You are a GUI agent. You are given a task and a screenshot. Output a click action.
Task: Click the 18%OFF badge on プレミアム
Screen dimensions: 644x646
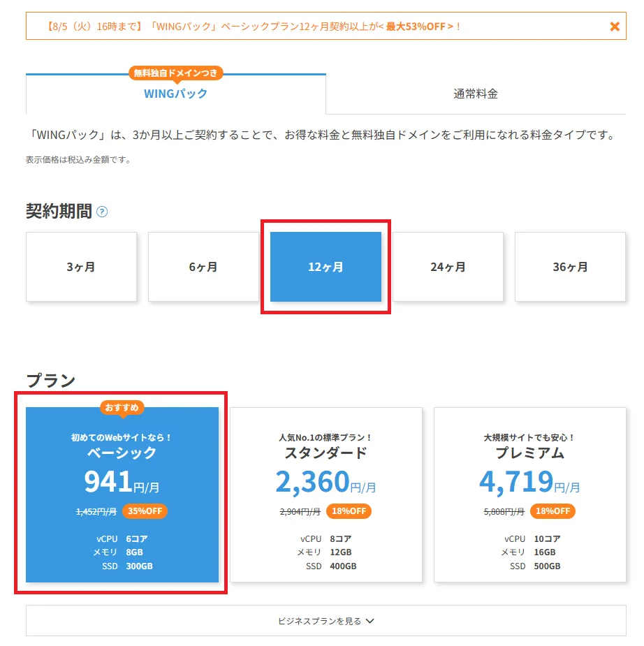[552, 511]
